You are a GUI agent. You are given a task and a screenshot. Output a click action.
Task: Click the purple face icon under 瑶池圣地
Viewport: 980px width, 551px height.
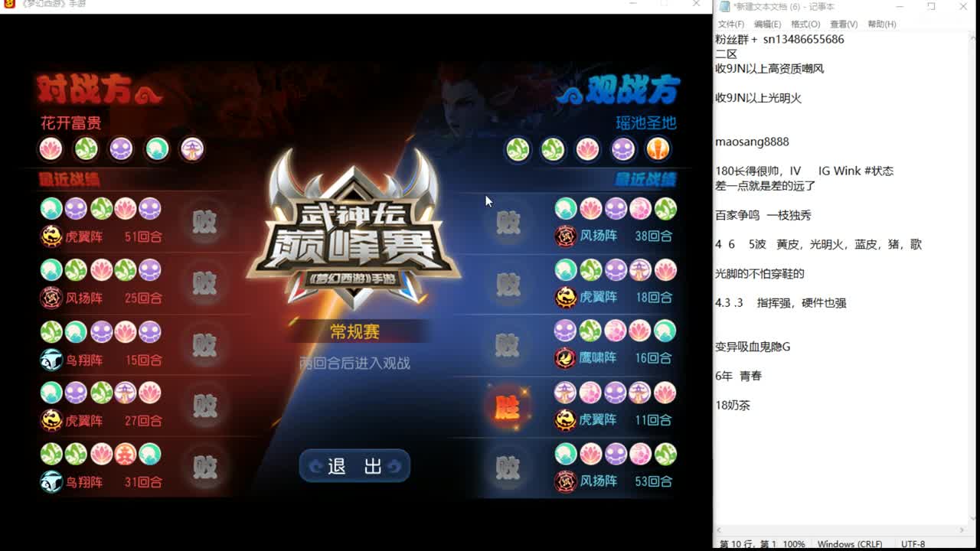pyautogui.click(x=622, y=148)
